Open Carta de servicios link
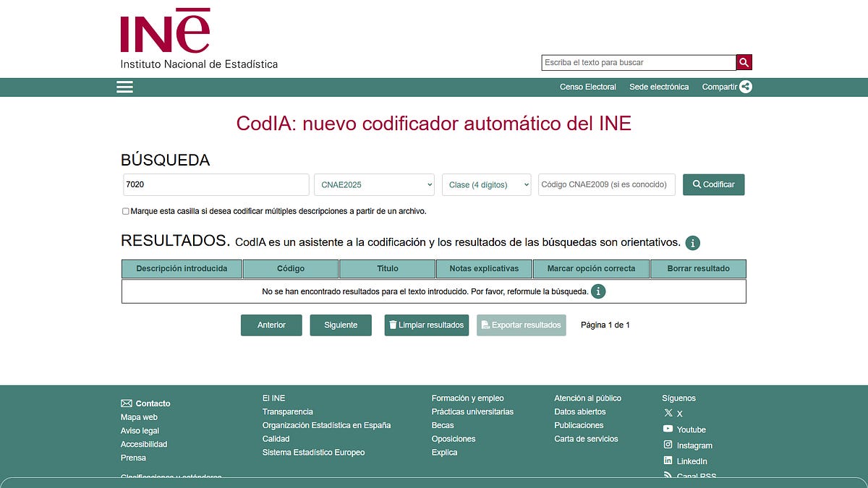 pyautogui.click(x=586, y=439)
